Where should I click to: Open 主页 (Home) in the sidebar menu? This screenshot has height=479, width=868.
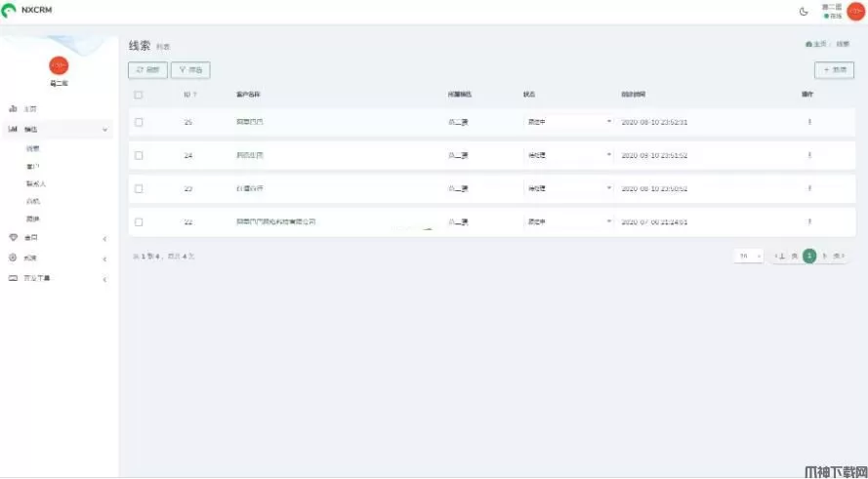(30, 108)
